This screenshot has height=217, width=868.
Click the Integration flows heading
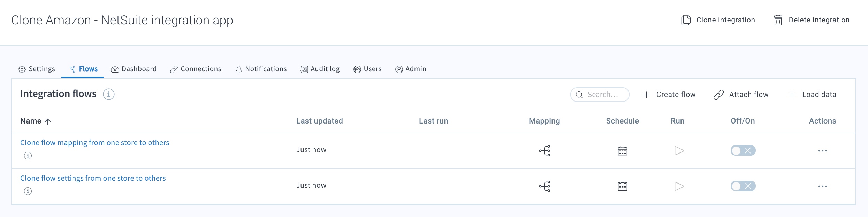click(x=58, y=94)
